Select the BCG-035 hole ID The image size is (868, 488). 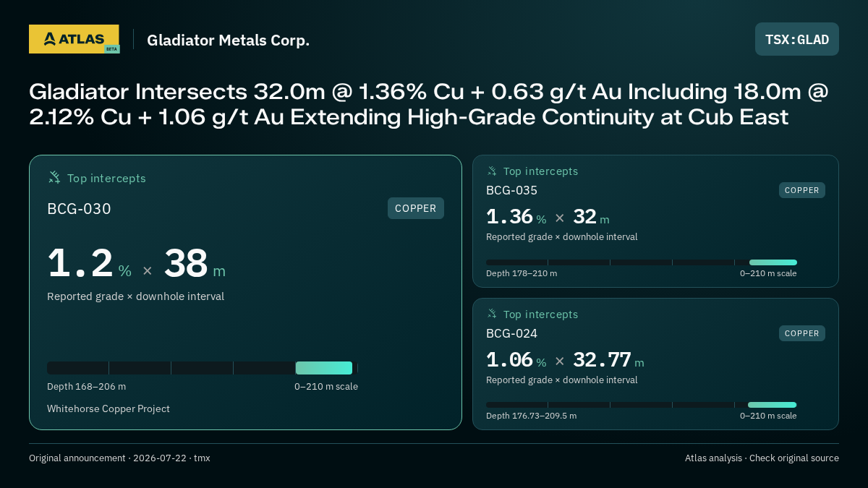coord(511,190)
